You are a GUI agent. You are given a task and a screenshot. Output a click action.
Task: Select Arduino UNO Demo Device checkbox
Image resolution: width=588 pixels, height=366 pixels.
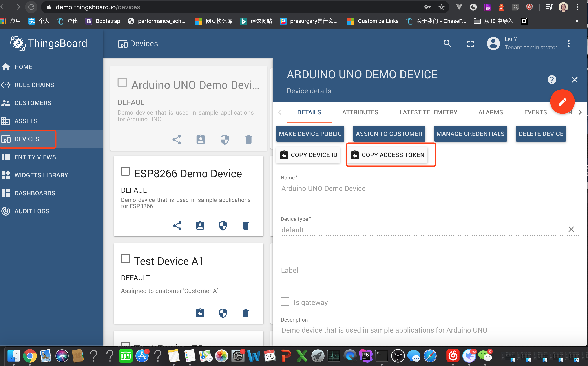[x=122, y=82]
